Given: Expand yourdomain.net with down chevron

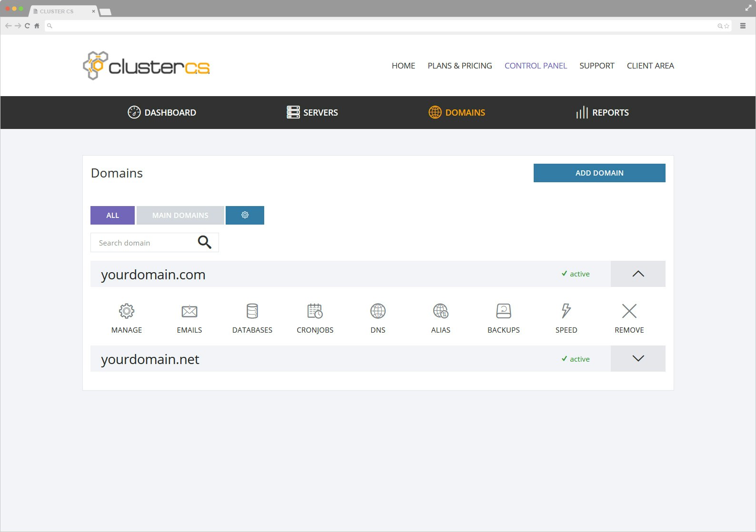Looking at the screenshot, I should coord(638,358).
